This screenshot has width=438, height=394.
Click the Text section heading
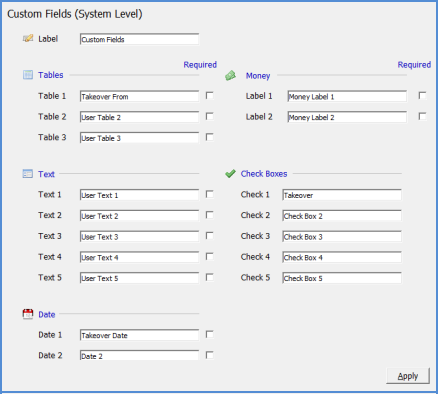coord(46,174)
